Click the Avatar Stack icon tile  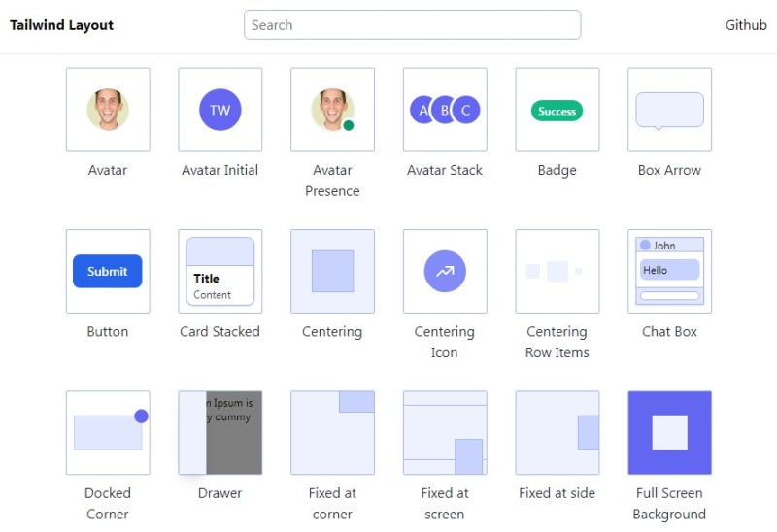click(445, 110)
